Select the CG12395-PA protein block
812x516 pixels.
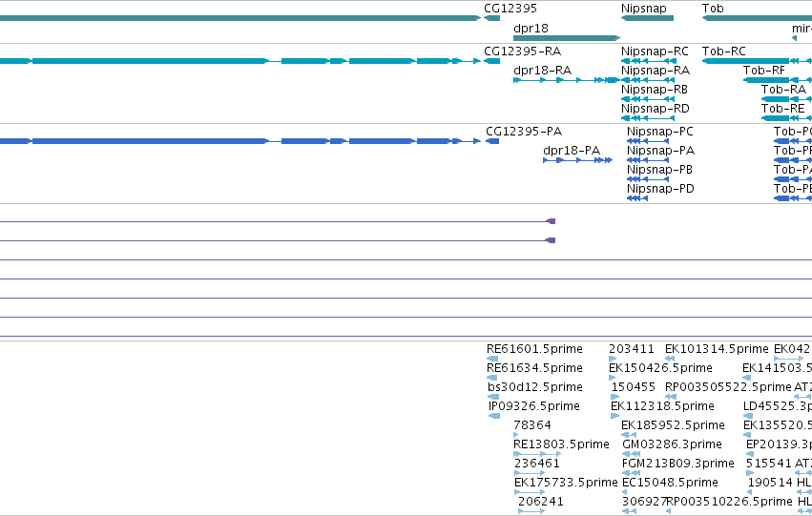click(x=492, y=141)
